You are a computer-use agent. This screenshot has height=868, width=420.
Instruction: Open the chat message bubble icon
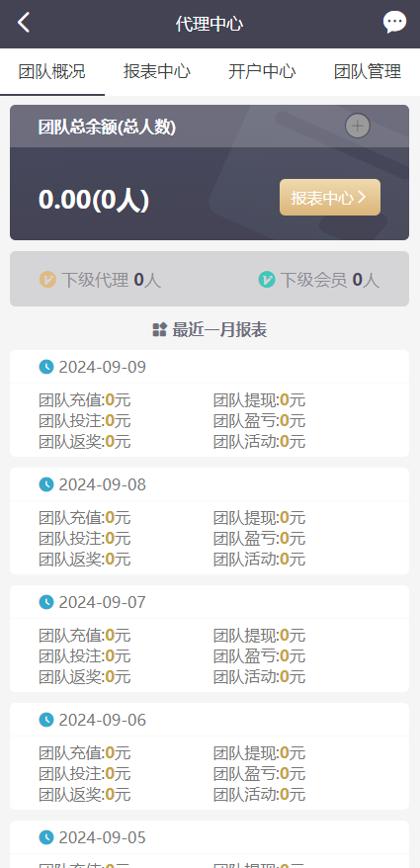(x=394, y=22)
